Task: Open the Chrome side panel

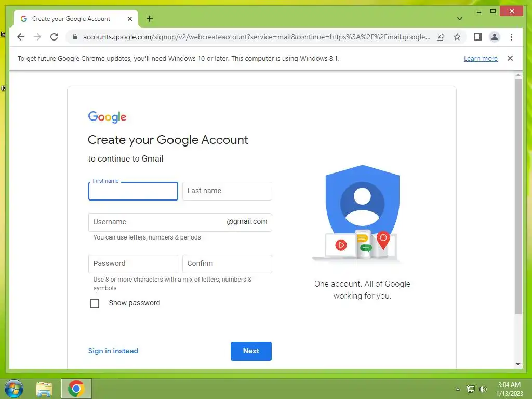Action: 478,37
